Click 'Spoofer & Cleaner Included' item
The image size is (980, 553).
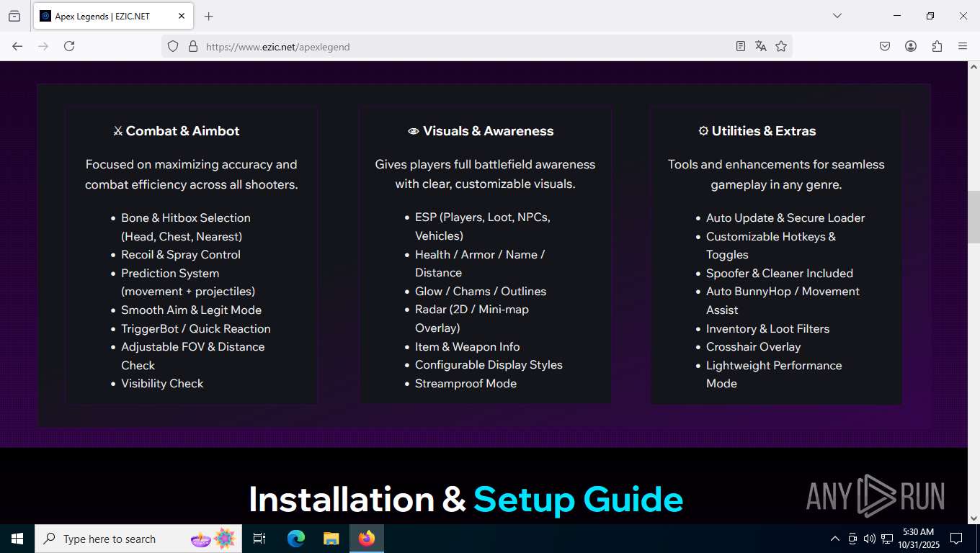pos(780,274)
